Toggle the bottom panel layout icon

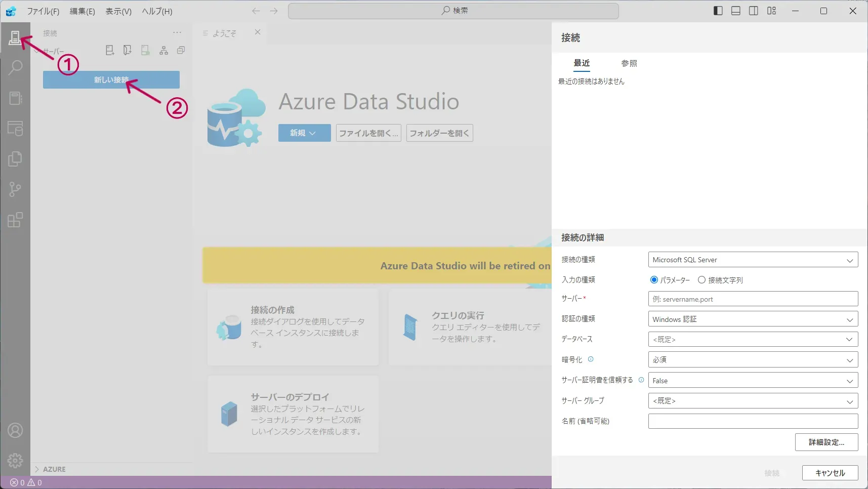[736, 11]
